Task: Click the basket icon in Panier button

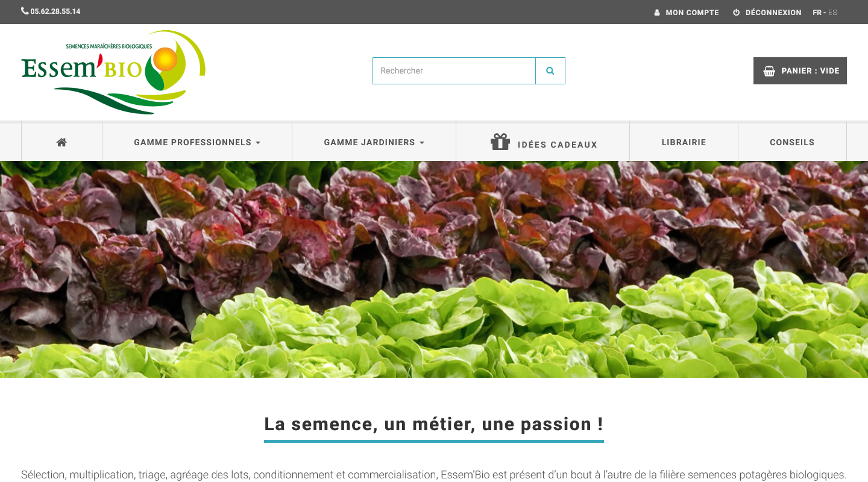Action: [x=769, y=71]
